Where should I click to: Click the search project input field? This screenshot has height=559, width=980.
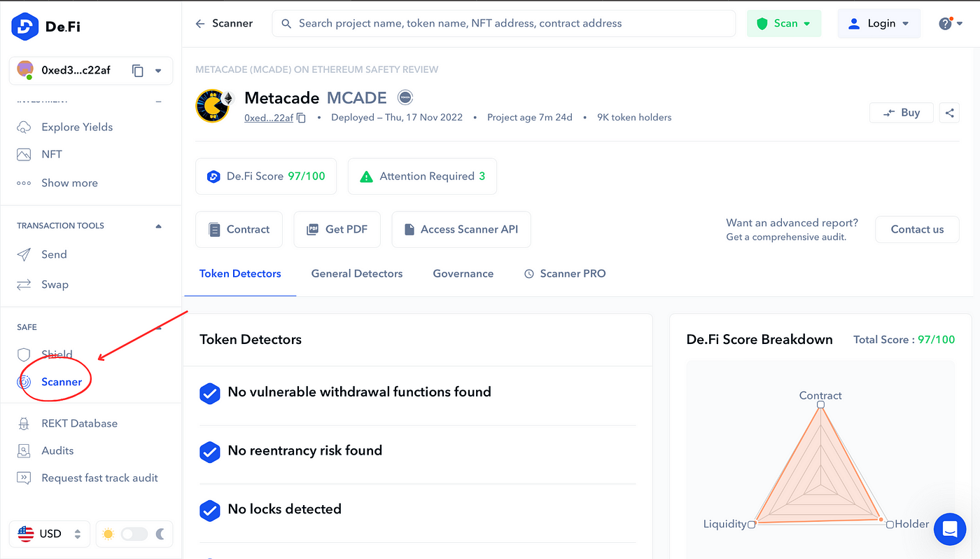click(504, 23)
